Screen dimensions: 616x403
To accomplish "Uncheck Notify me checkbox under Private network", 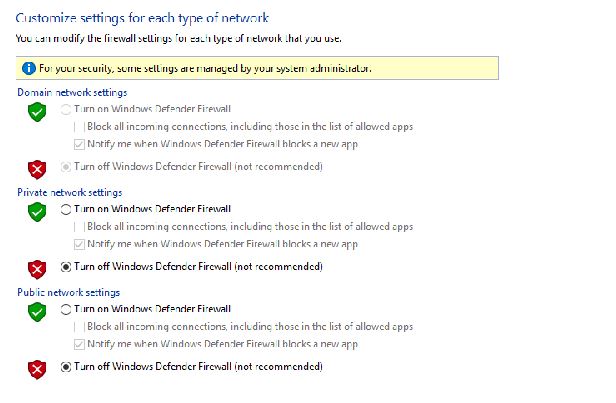I will pos(80,244).
